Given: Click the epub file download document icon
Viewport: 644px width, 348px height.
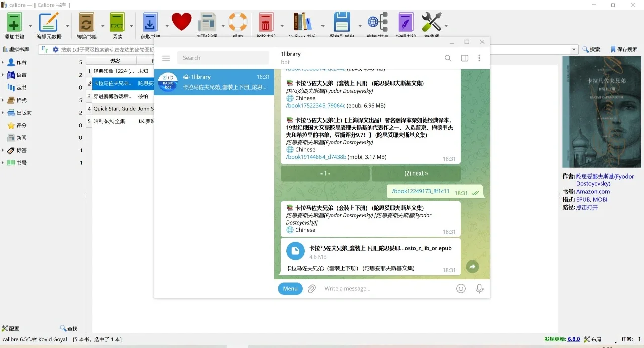Looking at the screenshot, I should click(295, 251).
